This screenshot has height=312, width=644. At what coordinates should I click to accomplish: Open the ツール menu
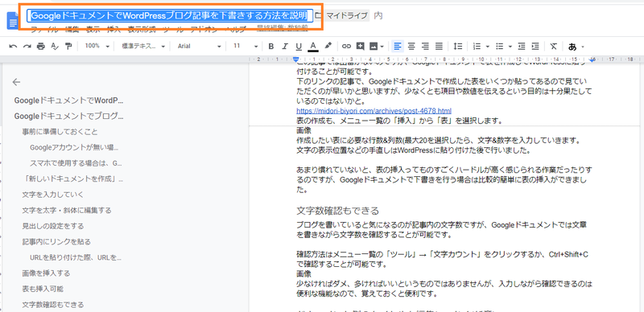point(173,30)
